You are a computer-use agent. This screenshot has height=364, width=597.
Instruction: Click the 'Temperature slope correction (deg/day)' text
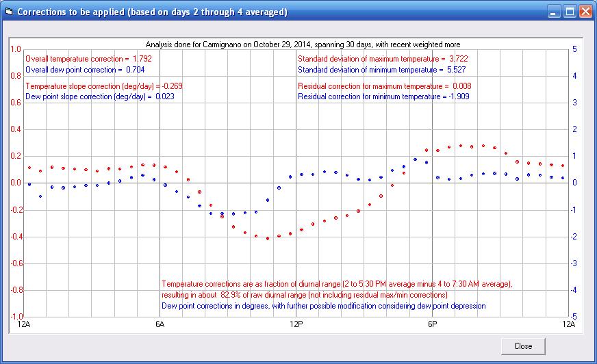tap(104, 86)
